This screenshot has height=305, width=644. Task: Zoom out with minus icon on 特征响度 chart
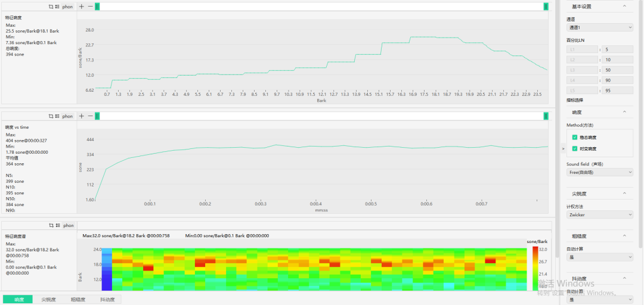tap(91, 7)
